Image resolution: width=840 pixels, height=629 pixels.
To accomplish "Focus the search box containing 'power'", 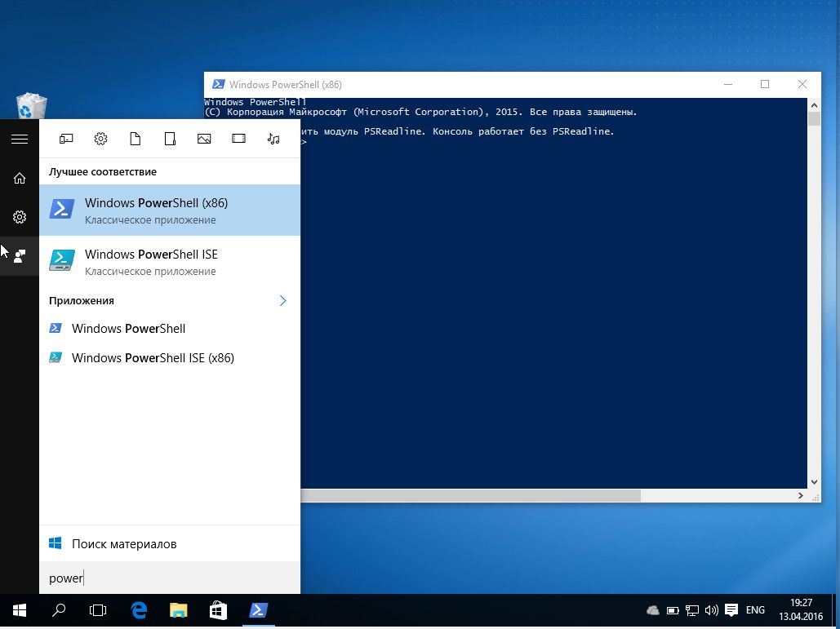I will (x=170, y=578).
